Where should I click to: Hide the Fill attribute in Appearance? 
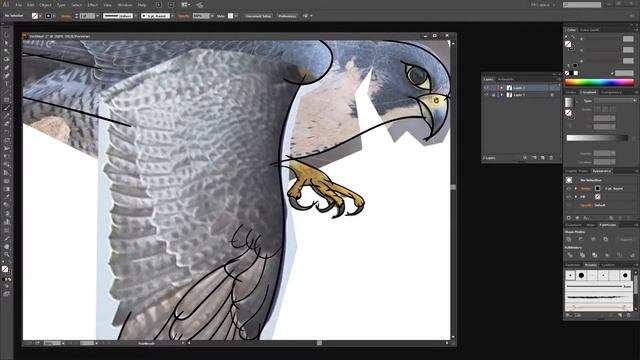(569, 197)
